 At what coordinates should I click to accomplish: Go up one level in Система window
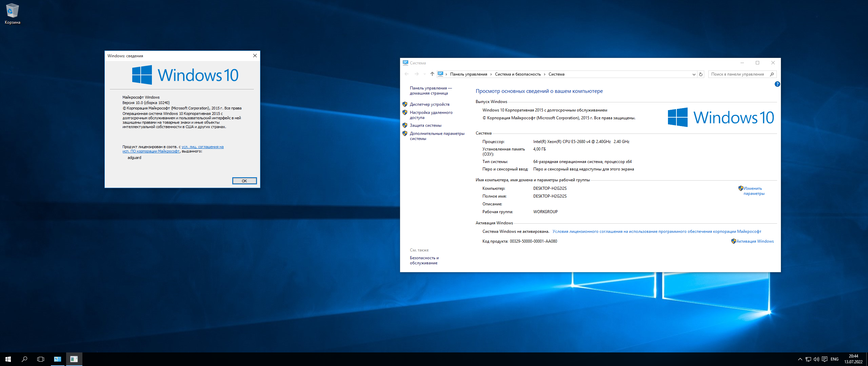click(432, 74)
